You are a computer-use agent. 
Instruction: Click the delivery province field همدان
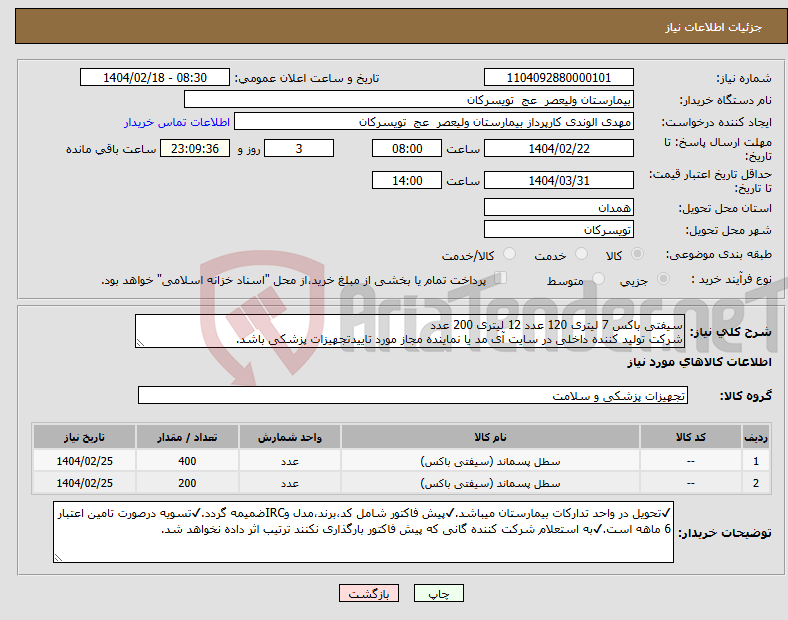[558, 207]
